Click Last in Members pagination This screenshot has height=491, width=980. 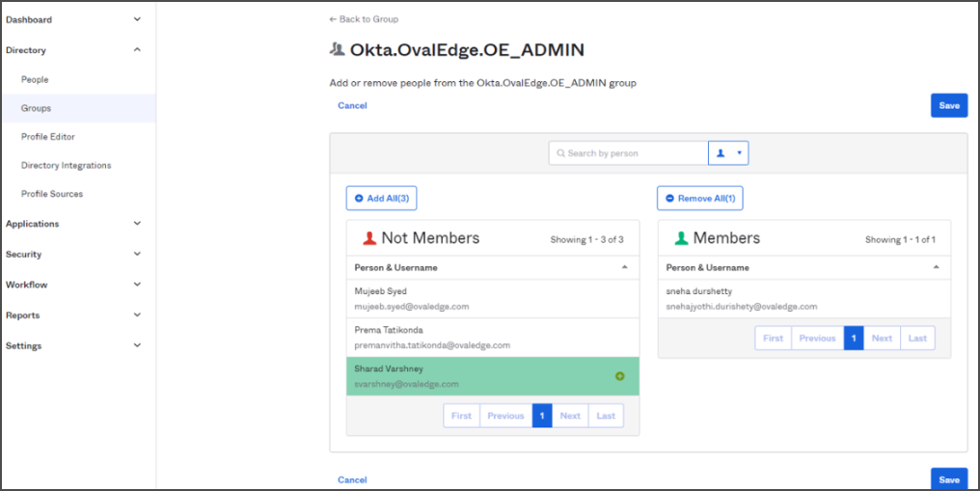click(x=917, y=338)
